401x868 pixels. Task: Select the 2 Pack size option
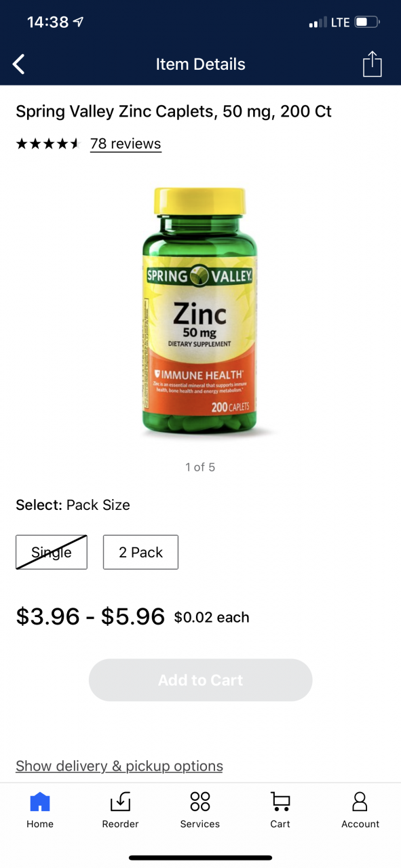tap(140, 552)
